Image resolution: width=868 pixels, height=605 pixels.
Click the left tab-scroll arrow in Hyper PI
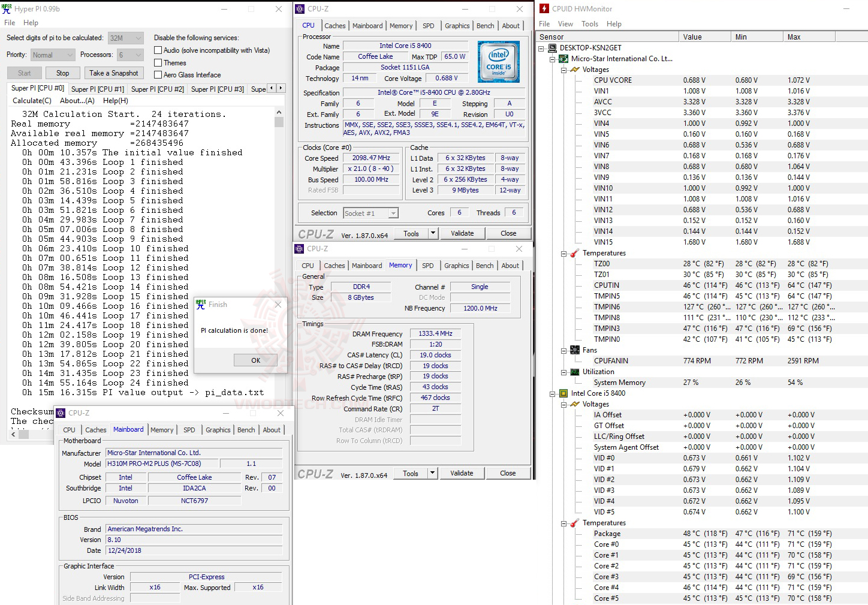click(x=272, y=88)
